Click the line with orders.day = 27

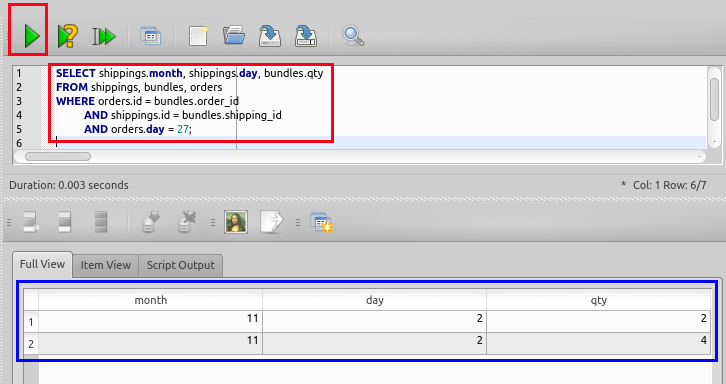[138, 129]
